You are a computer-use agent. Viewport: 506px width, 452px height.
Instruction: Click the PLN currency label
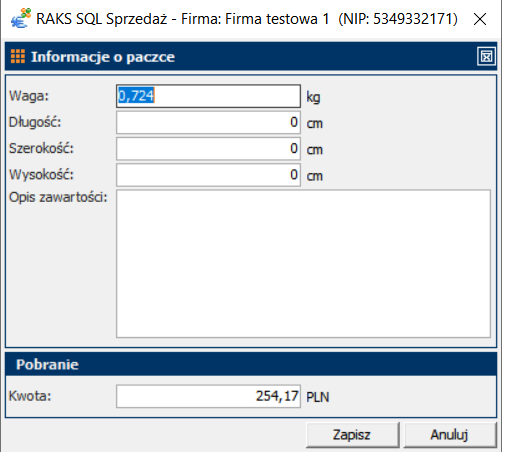coord(318,397)
